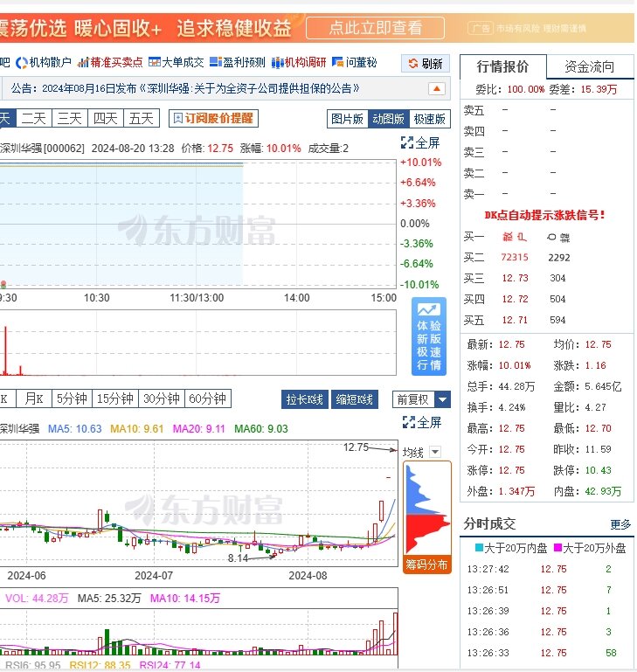The image size is (637, 672).
Task: Switch to 行情报价 quote tab
Action: 502,66
